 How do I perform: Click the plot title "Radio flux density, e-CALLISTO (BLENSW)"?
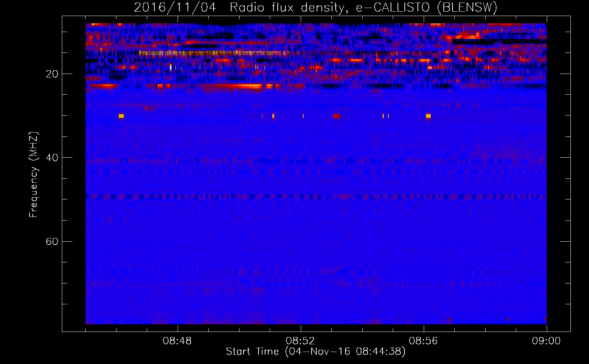click(363, 7)
